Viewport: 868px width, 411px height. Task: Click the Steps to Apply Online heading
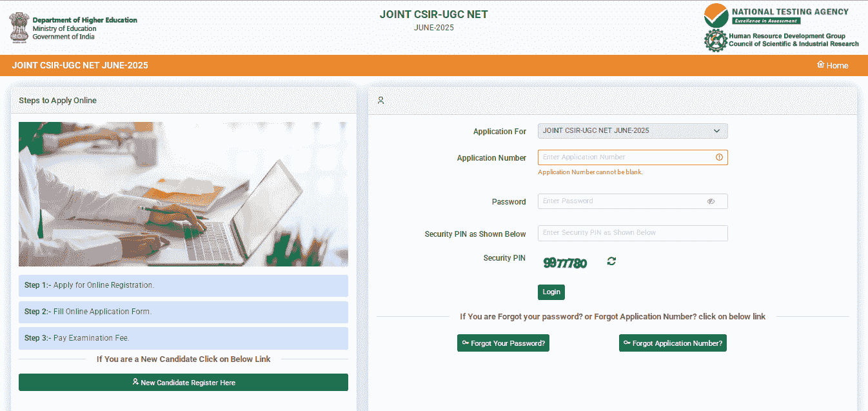tap(57, 101)
